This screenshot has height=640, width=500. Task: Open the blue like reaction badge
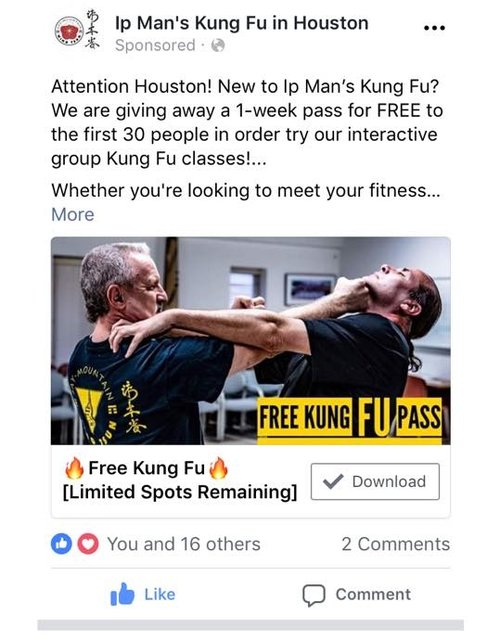coord(61,544)
